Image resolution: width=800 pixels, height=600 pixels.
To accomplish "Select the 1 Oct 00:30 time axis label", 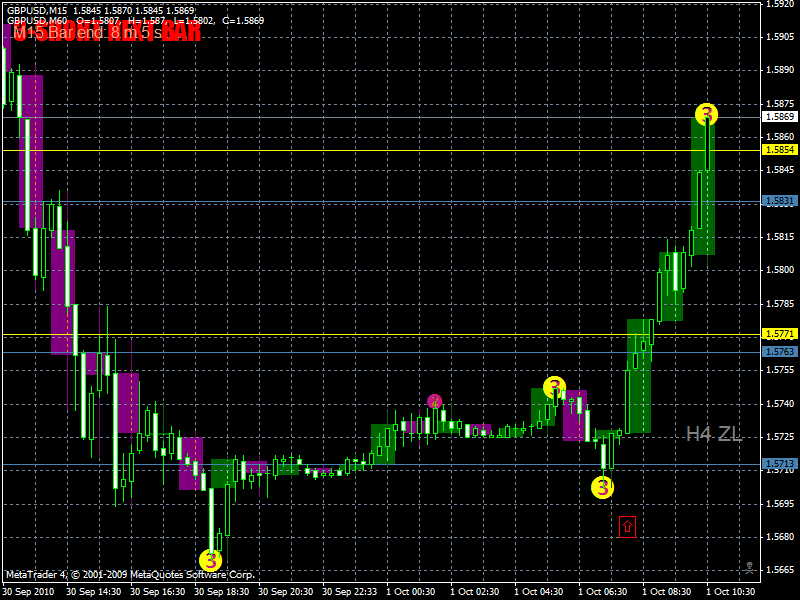I will [411, 592].
